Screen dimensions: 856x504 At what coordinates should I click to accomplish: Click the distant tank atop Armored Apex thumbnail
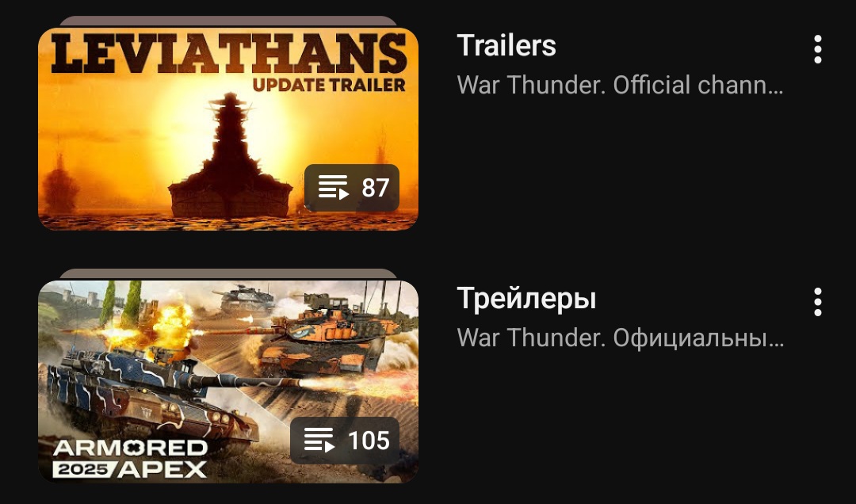[245, 298]
